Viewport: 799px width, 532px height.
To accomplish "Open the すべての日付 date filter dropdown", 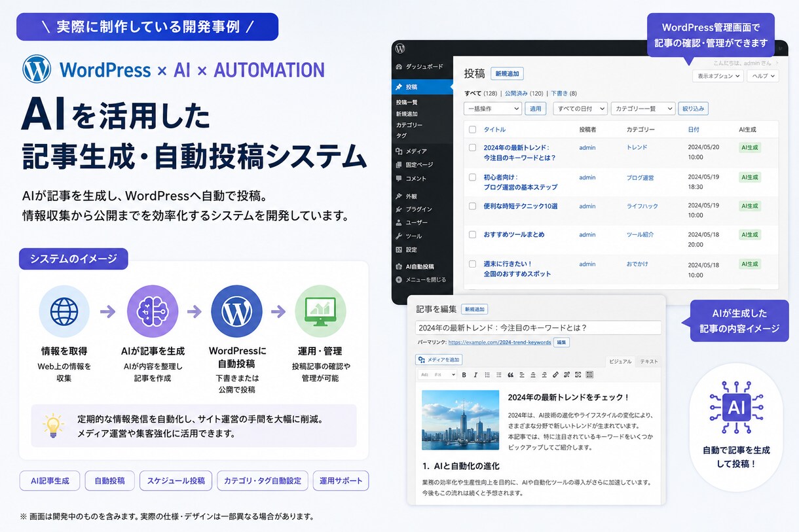I will tap(580, 109).
